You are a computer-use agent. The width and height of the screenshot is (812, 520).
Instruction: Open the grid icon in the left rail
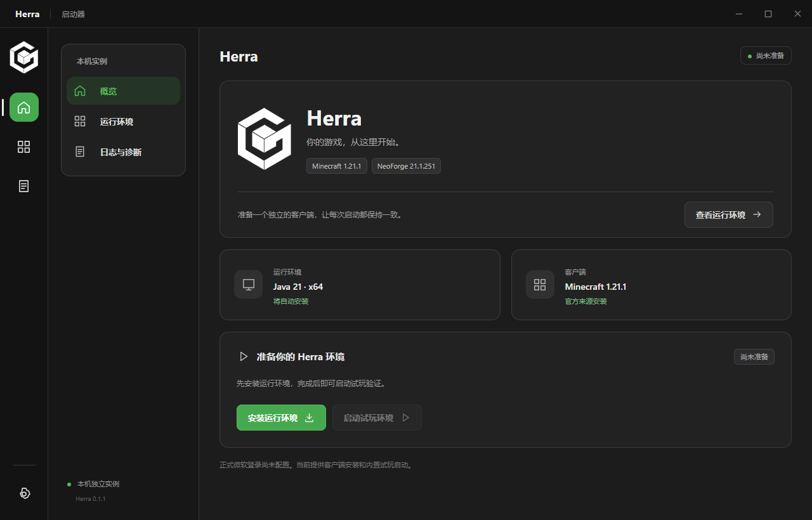[x=24, y=147]
